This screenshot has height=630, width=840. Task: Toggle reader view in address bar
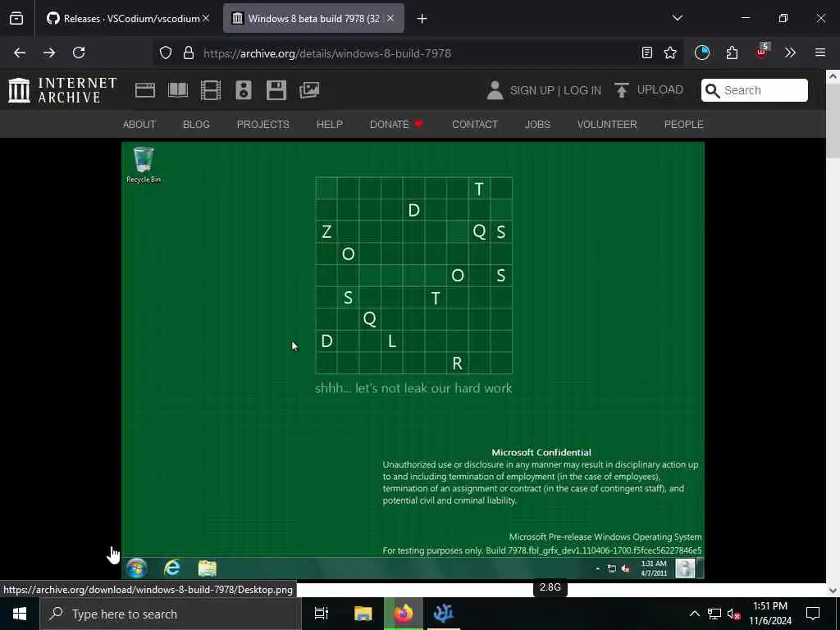(647, 52)
